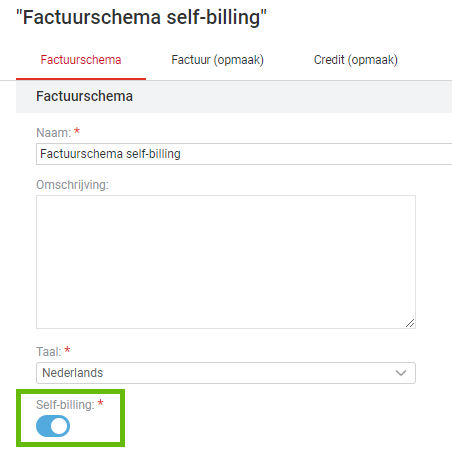Click the red asterisk beside the Taal label
The image size is (452, 459).
[x=67, y=350]
